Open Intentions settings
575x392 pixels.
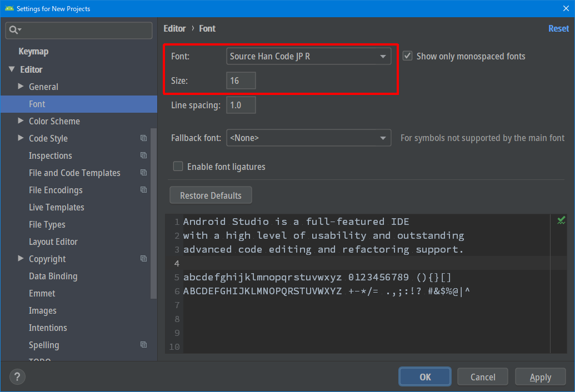48,328
